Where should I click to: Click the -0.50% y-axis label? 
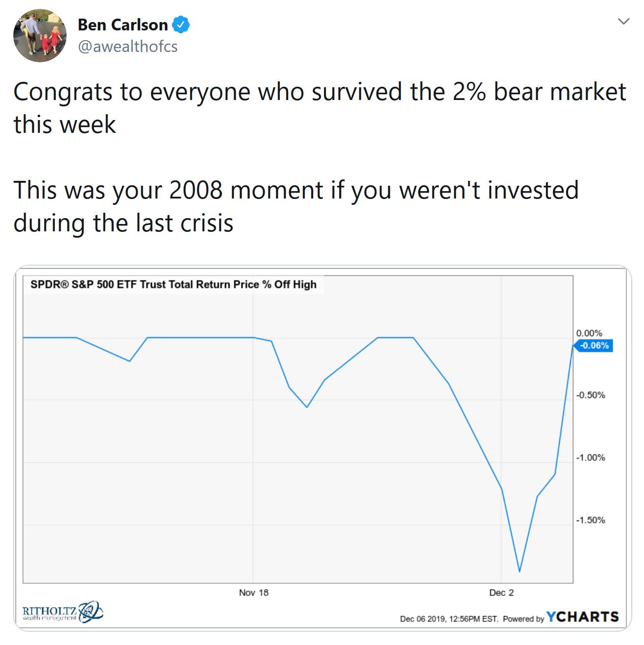pos(591,395)
